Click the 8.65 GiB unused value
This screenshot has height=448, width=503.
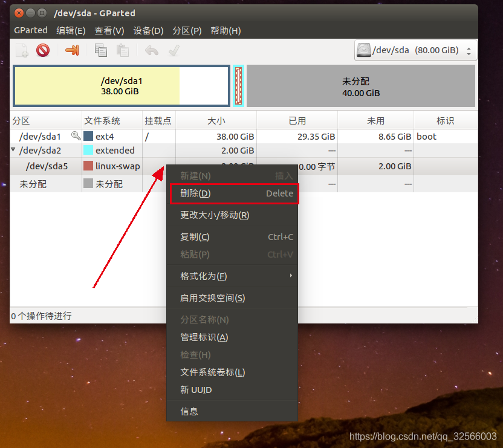click(395, 137)
